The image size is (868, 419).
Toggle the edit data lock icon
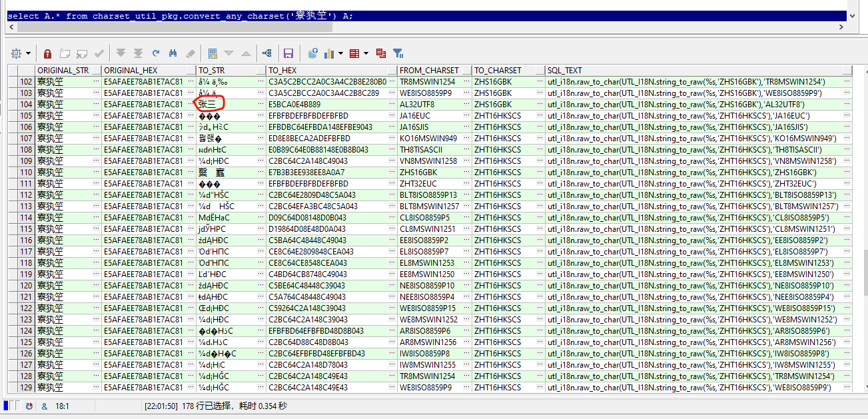pyautogui.click(x=47, y=53)
